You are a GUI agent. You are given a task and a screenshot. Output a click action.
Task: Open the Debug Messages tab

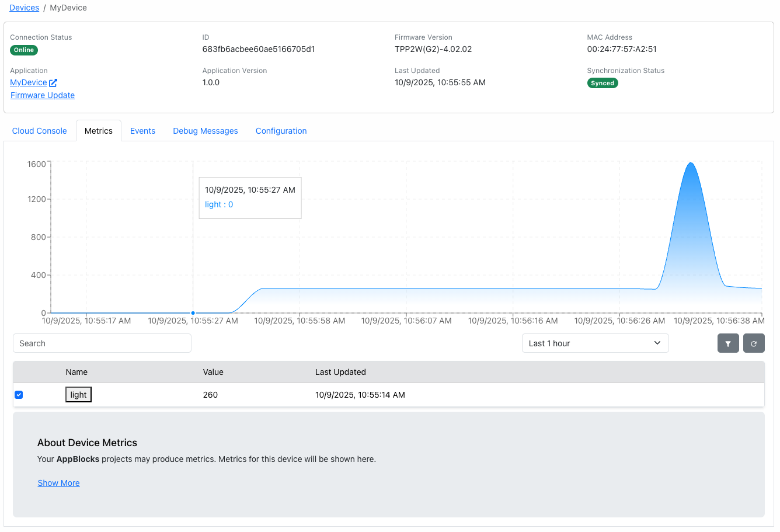tap(205, 130)
